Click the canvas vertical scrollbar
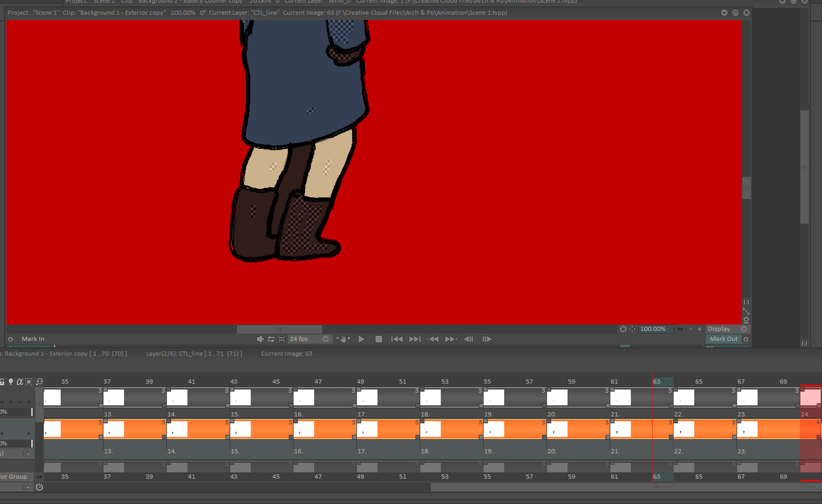 click(746, 187)
